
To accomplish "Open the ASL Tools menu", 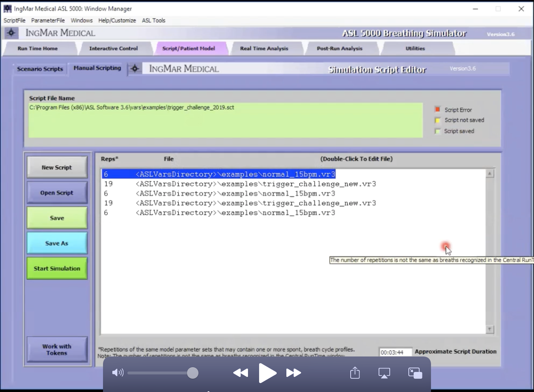I will click(154, 20).
